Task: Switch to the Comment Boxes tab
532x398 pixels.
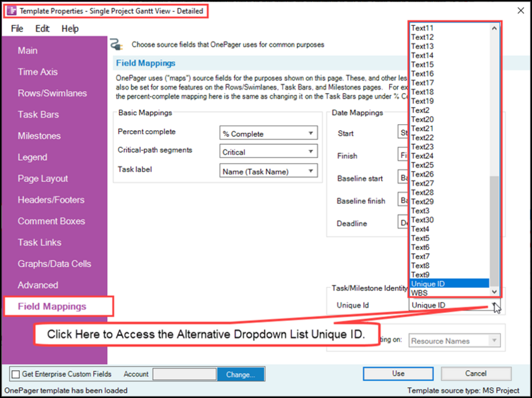Action: coord(52,221)
